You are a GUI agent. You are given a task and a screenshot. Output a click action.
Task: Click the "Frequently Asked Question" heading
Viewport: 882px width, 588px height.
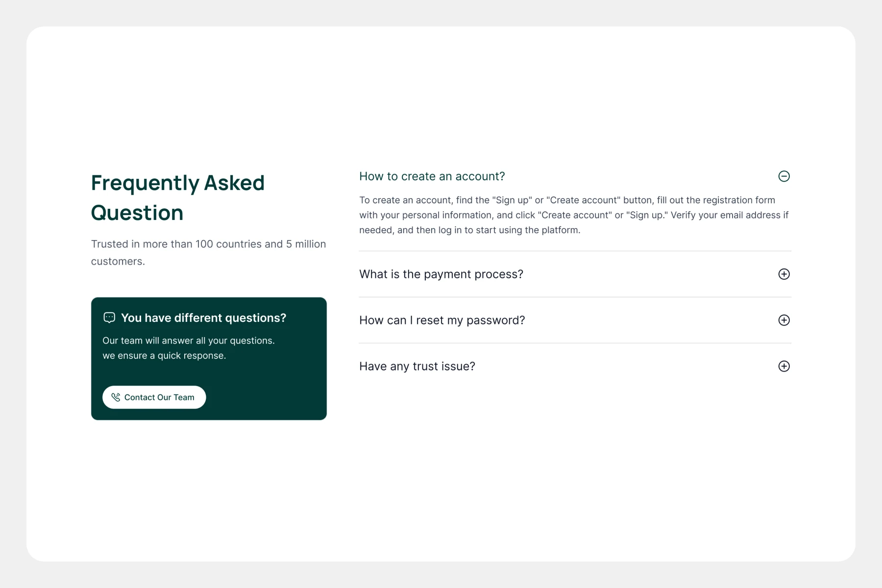177,197
